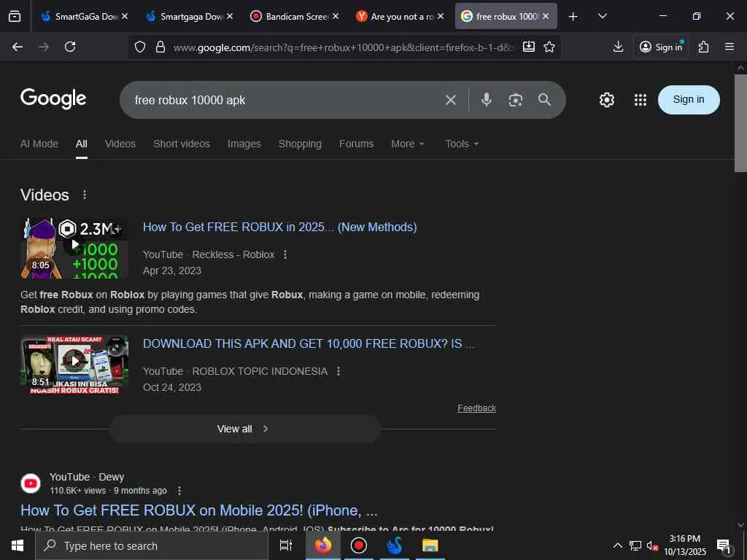The height and width of the screenshot is (560, 747).
Task: Expand the More search filters
Action: coord(407,144)
